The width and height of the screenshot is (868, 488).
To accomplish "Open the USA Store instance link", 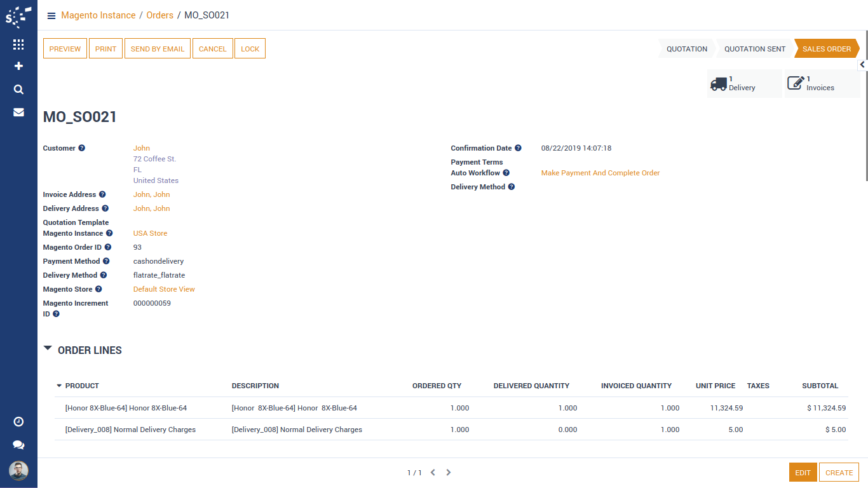I will point(150,233).
